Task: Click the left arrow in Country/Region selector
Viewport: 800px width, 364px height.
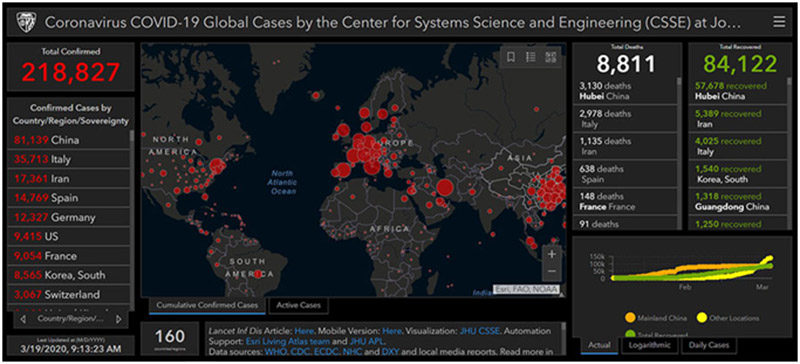Action: 23,319
